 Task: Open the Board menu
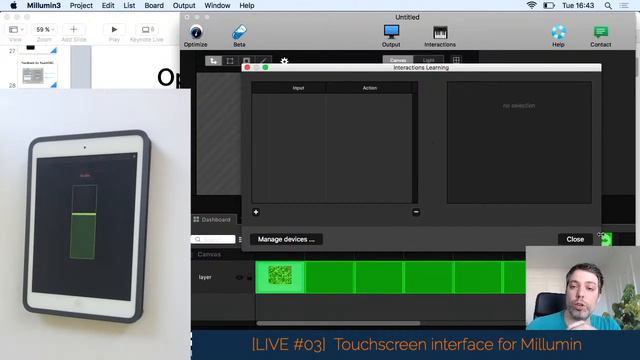(154, 5)
